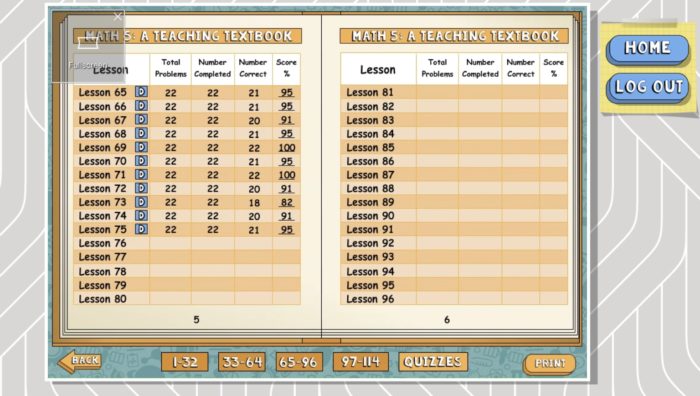The width and height of the screenshot is (700, 396).
Task: Click Lesson 65 label text
Action: tap(102, 92)
